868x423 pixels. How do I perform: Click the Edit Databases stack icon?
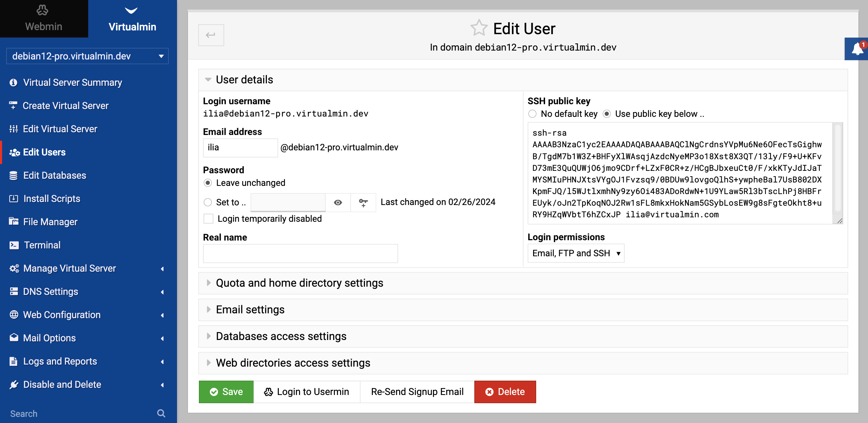click(x=13, y=176)
